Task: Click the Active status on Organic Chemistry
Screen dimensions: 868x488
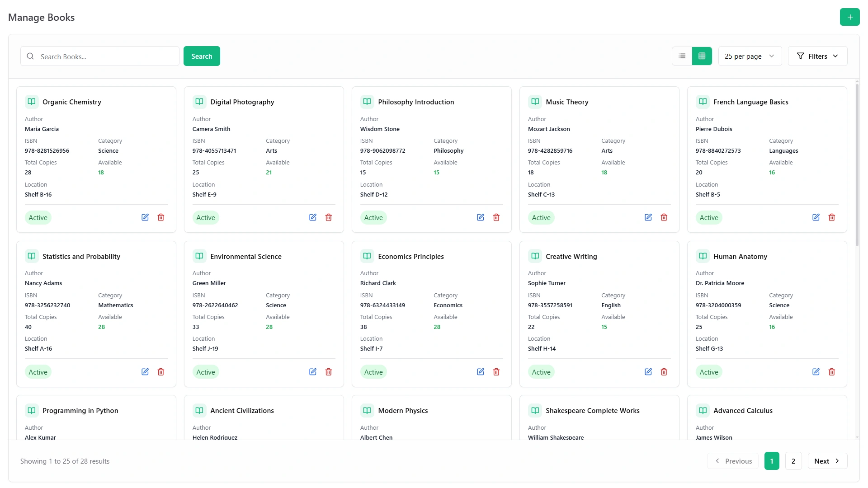Action: [x=38, y=218]
